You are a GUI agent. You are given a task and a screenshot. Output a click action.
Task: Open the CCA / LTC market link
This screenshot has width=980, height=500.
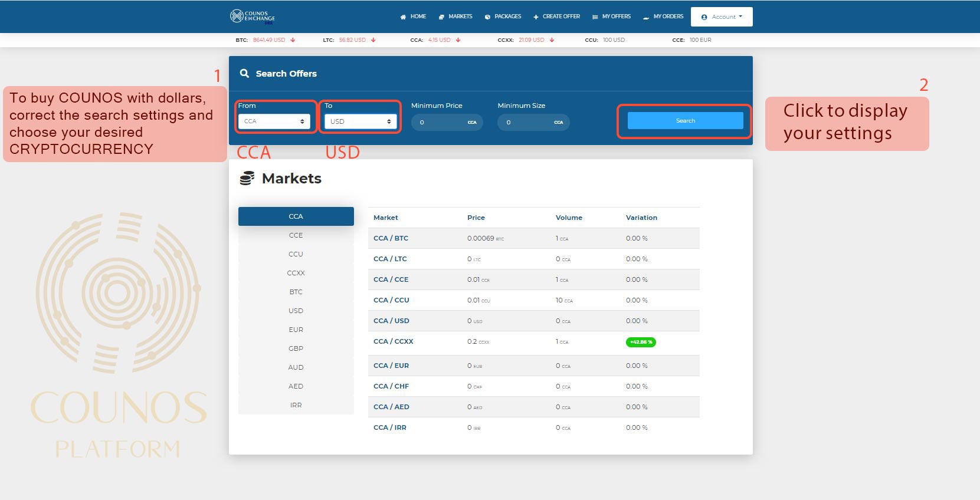click(390, 259)
